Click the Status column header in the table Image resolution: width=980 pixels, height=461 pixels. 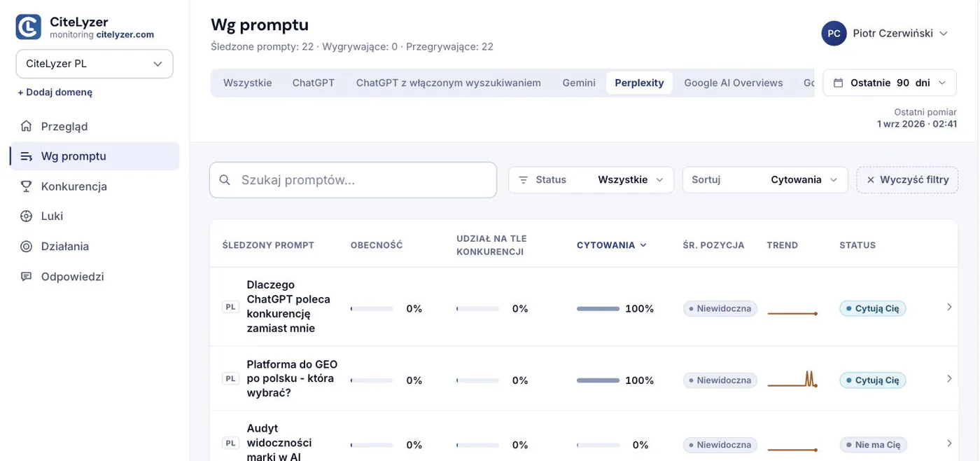(x=857, y=245)
